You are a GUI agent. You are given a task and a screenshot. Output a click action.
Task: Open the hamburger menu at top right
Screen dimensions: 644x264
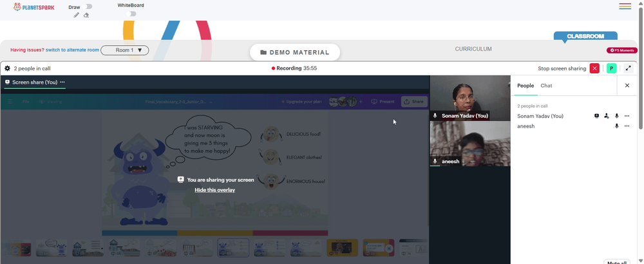[x=625, y=6]
